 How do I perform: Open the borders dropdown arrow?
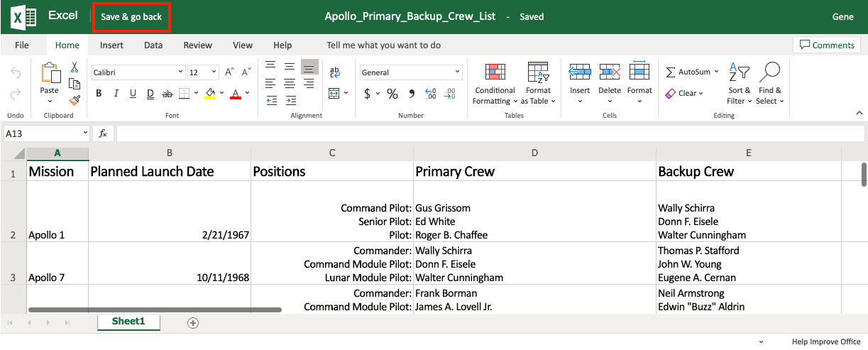[x=197, y=94]
